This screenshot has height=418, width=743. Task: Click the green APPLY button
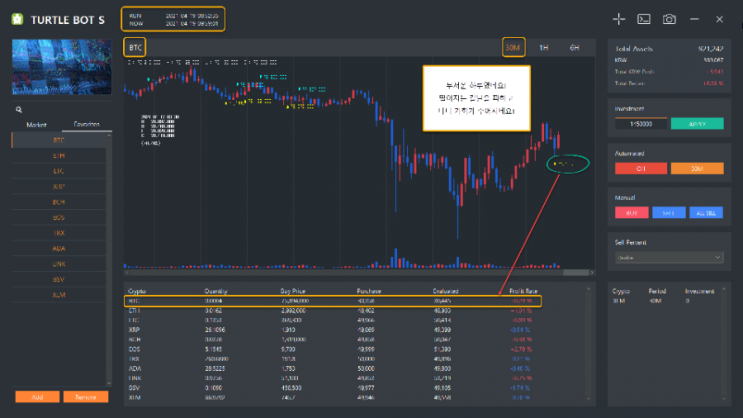697,124
